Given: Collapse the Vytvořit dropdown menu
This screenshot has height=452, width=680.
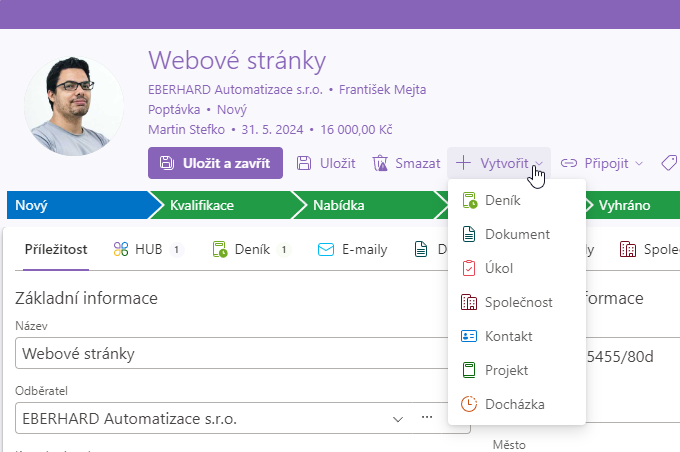Looking at the screenshot, I should pos(499,163).
